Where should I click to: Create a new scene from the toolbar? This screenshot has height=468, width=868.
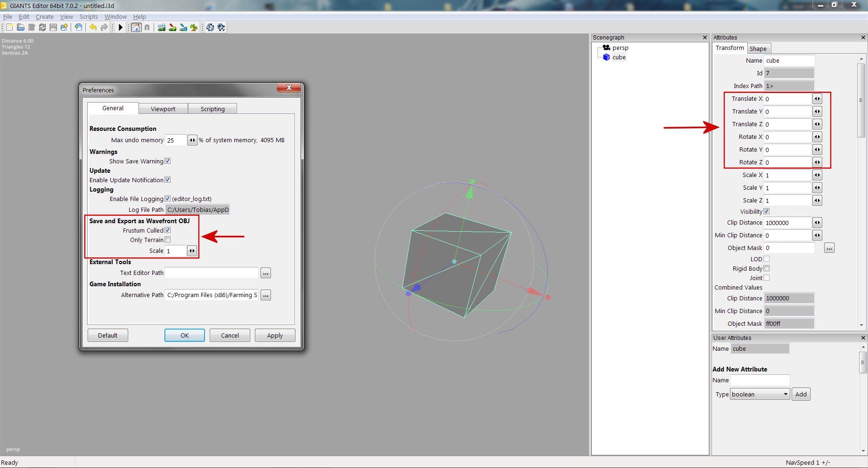coord(9,27)
